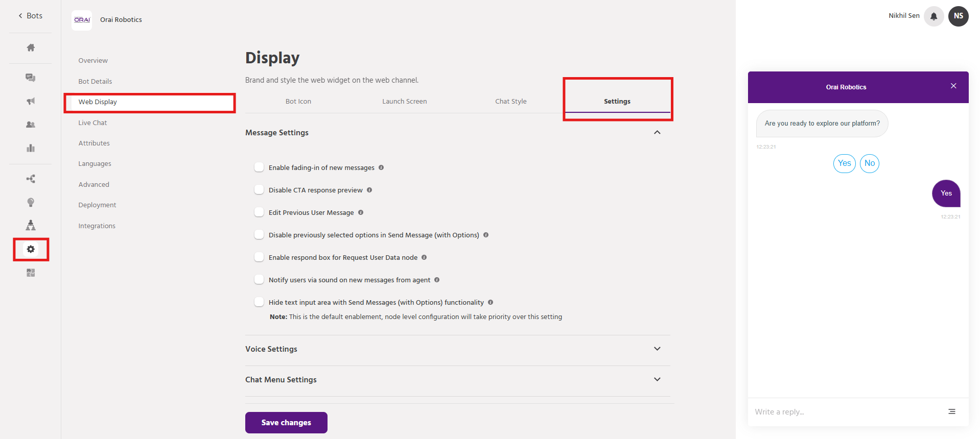Image resolution: width=980 pixels, height=439 pixels.
Task: Click the notification bell icon
Action: click(934, 16)
